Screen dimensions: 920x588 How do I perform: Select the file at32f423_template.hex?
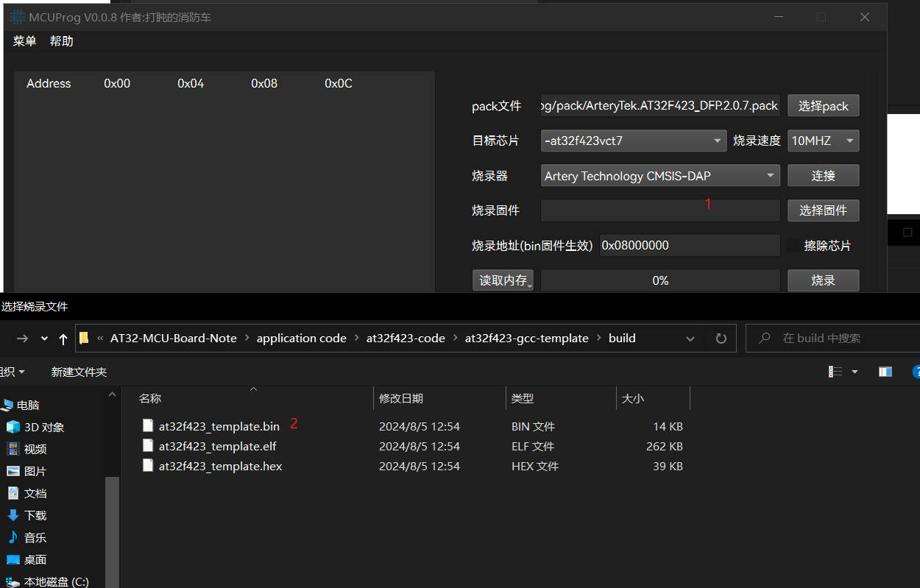221,466
